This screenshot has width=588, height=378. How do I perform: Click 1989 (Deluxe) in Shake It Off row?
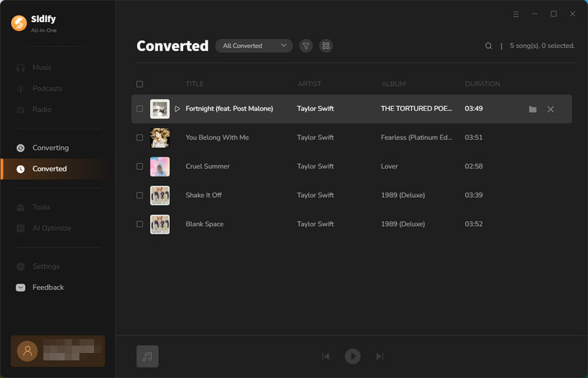[x=403, y=195]
